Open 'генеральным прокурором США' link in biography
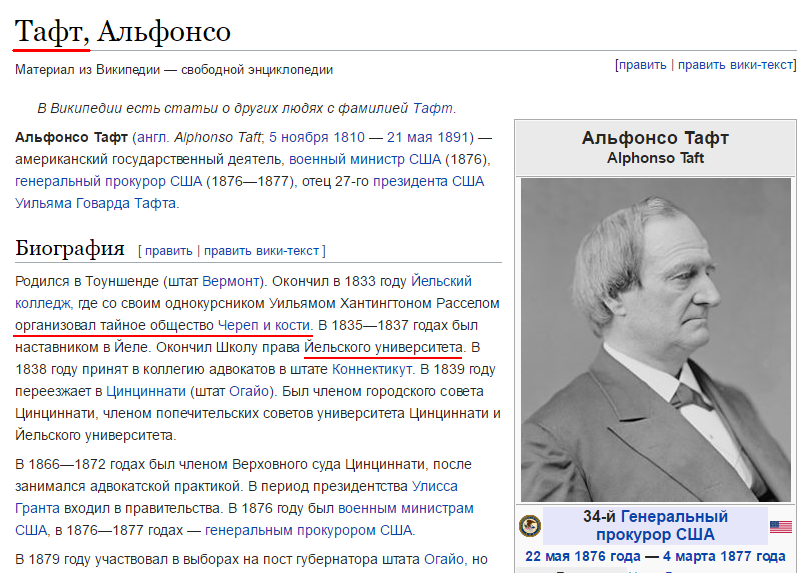 tap(308, 530)
